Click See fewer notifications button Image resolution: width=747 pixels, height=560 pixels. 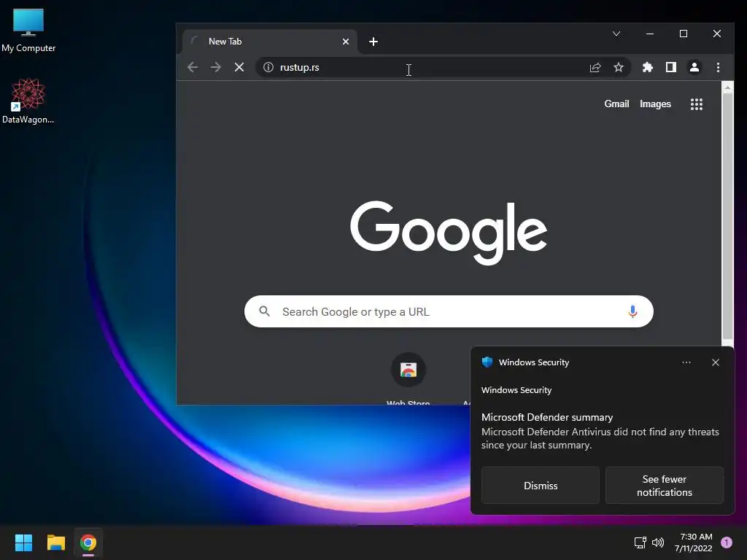click(x=664, y=485)
